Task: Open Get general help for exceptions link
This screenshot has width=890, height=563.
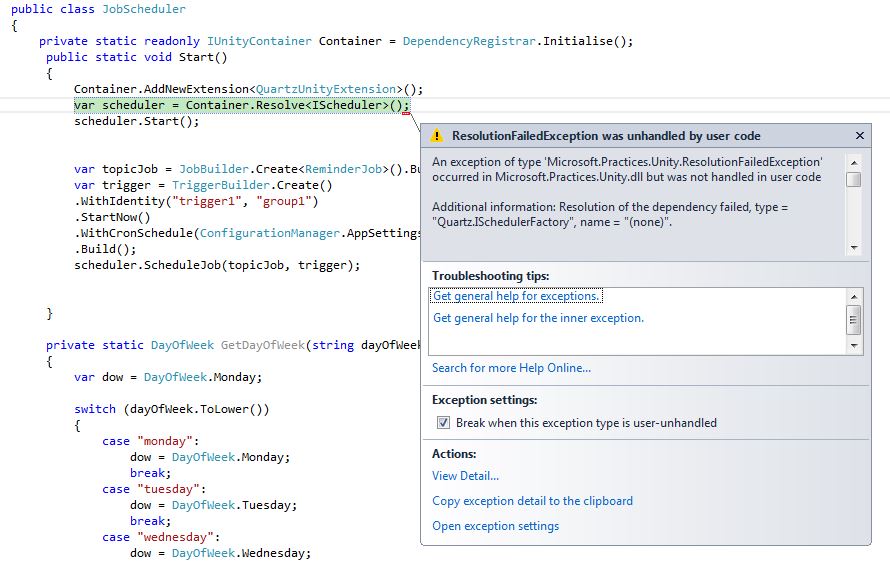Action: [516, 296]
